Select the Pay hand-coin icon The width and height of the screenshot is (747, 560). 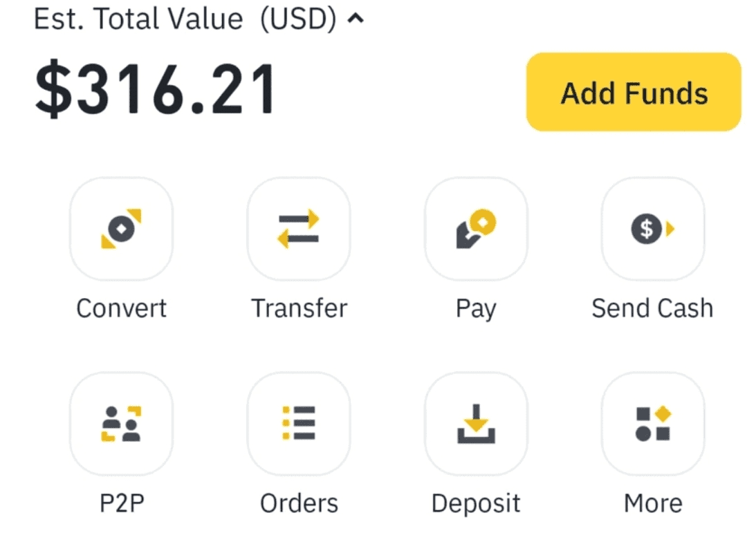tap(476, 229)
